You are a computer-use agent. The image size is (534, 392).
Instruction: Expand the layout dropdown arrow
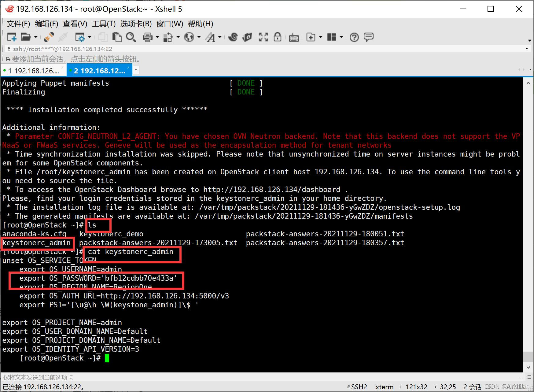[x=341, y=37]
